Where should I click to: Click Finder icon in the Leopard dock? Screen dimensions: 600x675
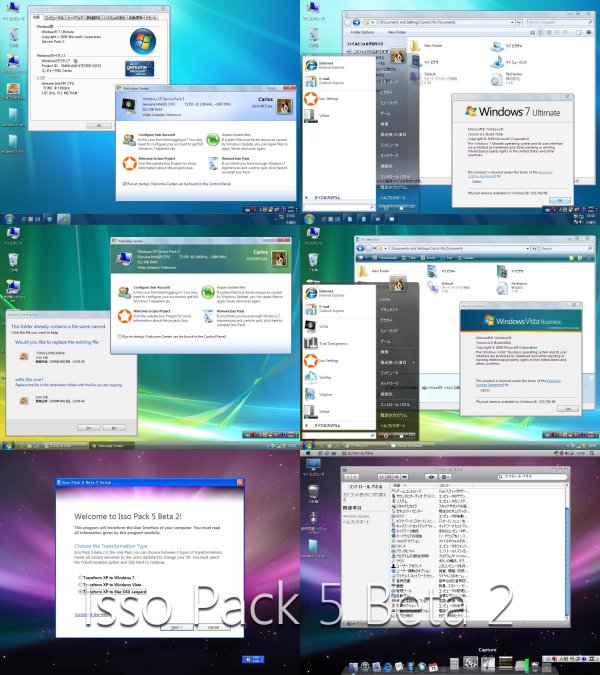click(x=353, y=667)
